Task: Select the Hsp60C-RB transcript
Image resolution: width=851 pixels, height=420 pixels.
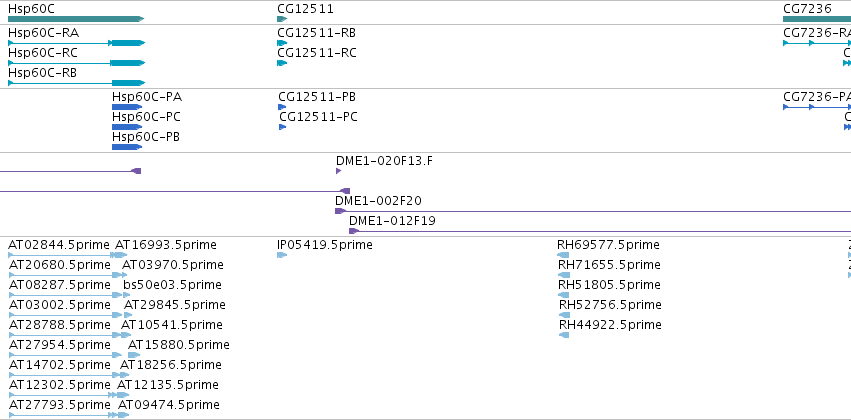Action: [77, 83]
